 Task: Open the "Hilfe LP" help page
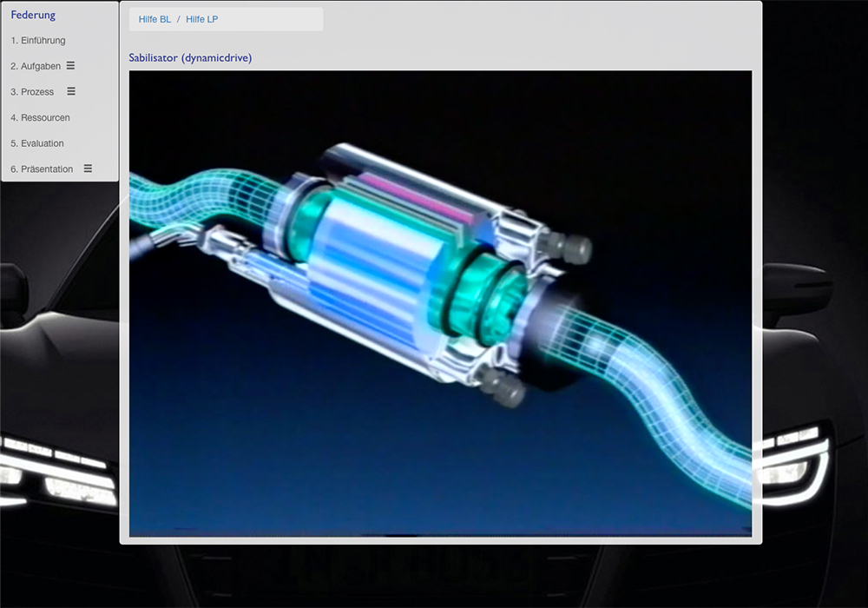pos(202,18)
